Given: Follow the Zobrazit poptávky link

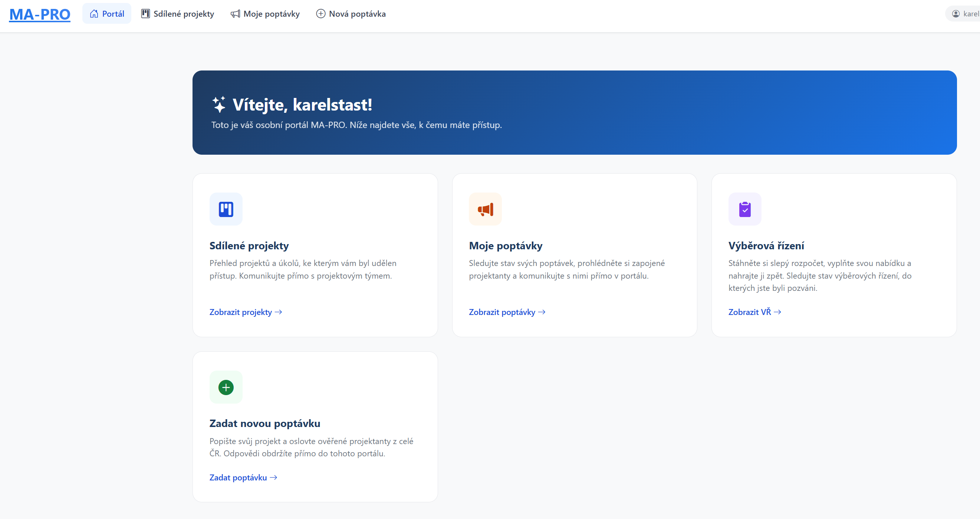Looking at the screenshot, I should point(507,312).
